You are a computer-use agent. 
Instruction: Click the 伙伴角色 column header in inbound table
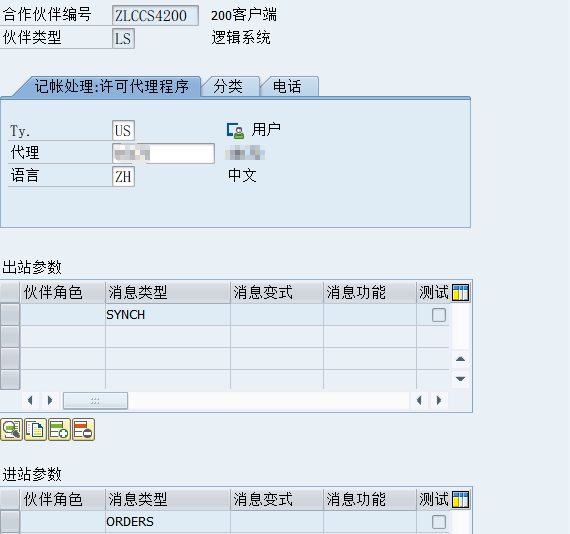tap(63, 499)
